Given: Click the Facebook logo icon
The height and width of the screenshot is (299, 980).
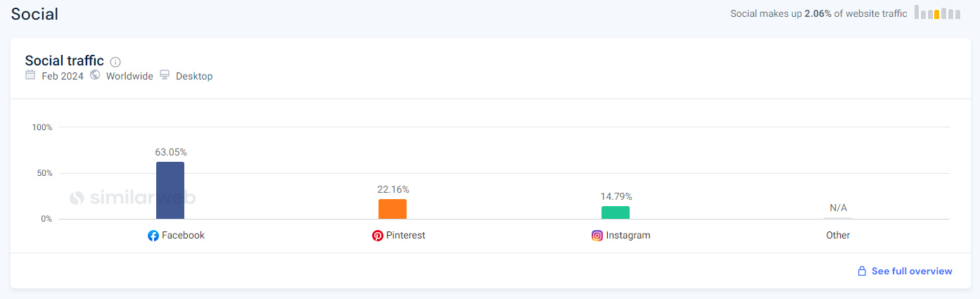Looking at the screenshot, I should (153, 236).
